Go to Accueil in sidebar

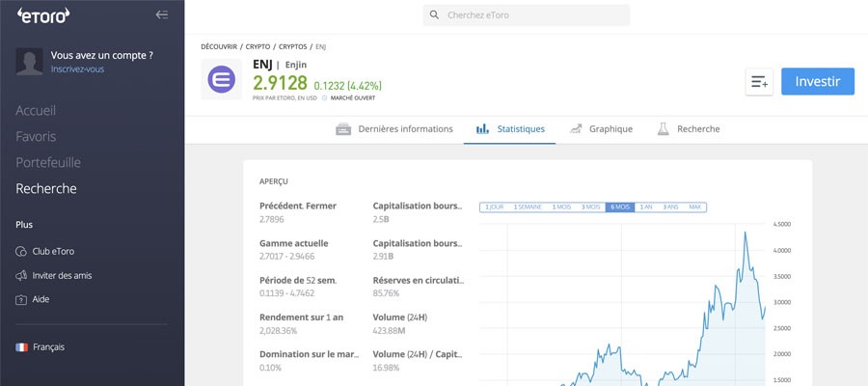36,111
